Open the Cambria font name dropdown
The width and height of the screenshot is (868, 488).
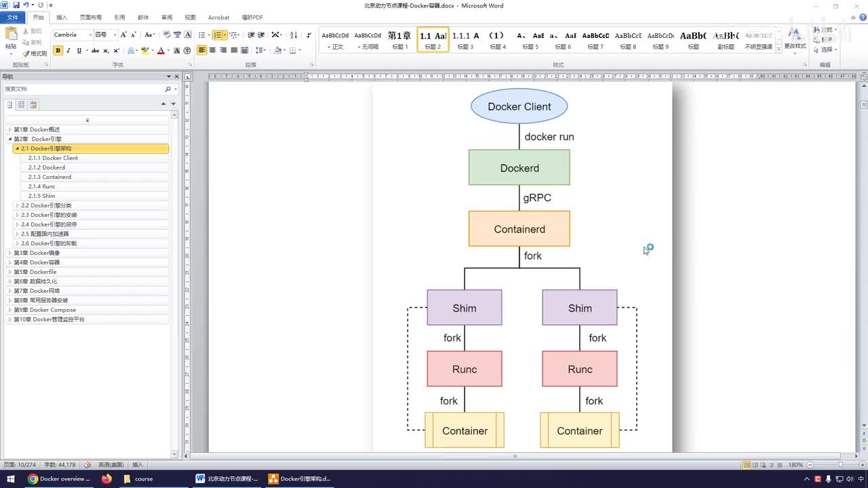point(90,35)
